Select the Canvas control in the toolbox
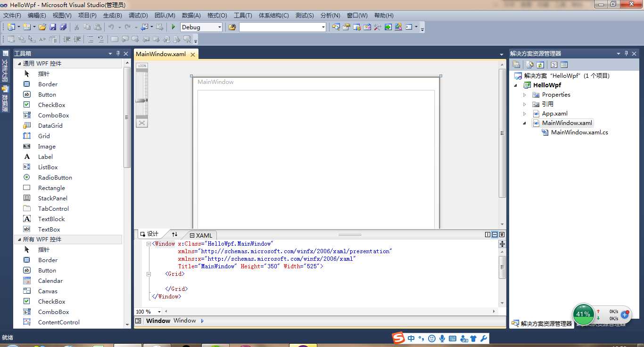 (48, 291)
